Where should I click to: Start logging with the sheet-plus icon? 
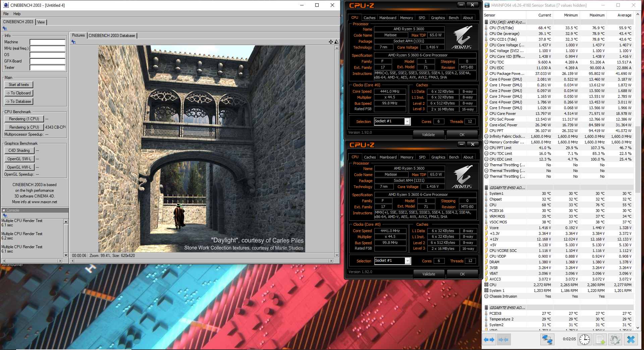[x=600, y=339]
